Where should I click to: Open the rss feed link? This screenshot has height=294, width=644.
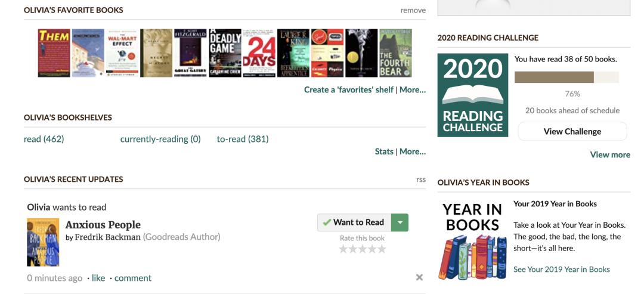pos(421,180)
